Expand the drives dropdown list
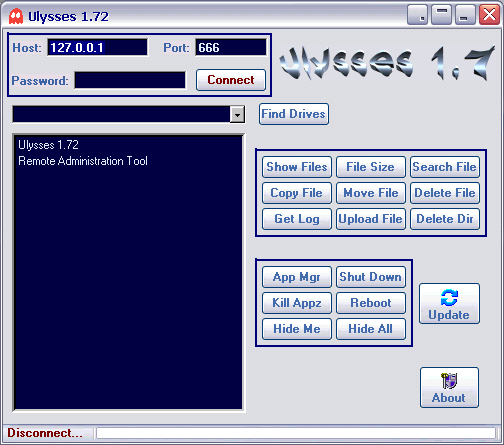Viewport: 504px width, 445px height. 237,114
